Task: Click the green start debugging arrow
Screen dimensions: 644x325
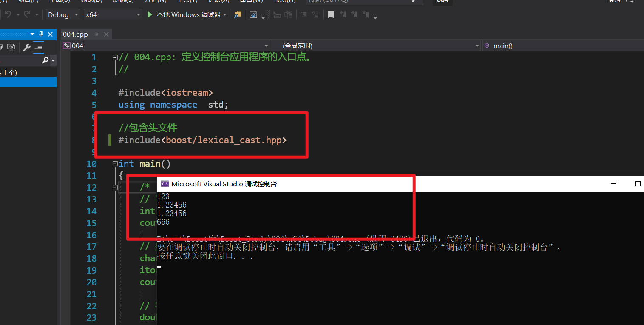Action: click(150, 15)
